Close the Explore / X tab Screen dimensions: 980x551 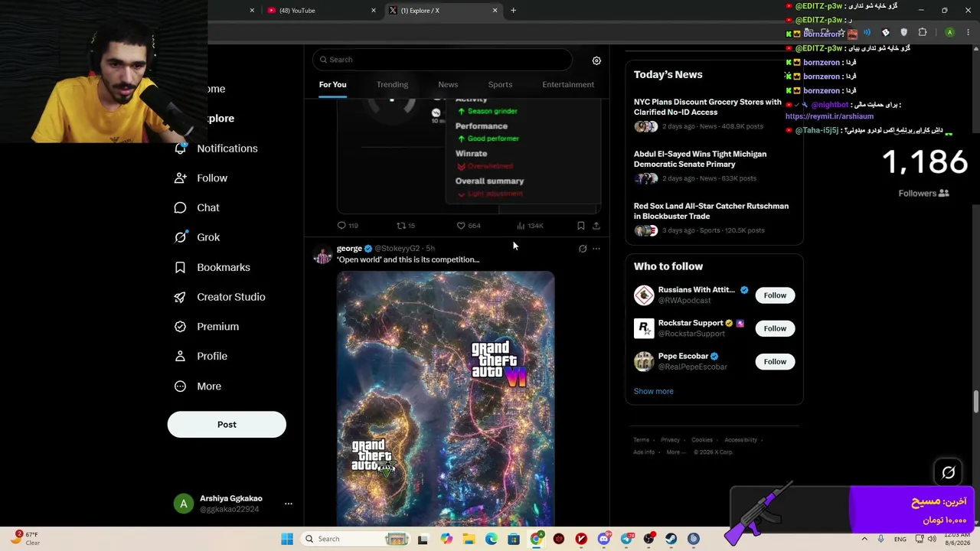(x=495, y=11)
